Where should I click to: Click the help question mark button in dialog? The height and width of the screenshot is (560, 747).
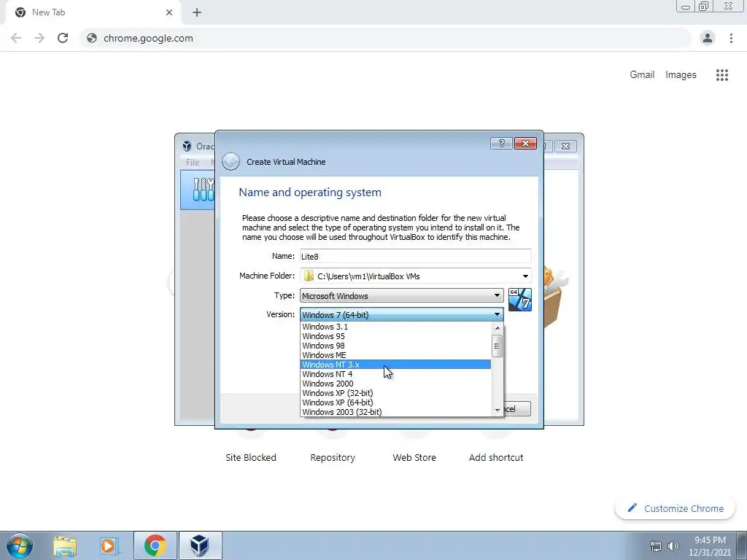501,144
